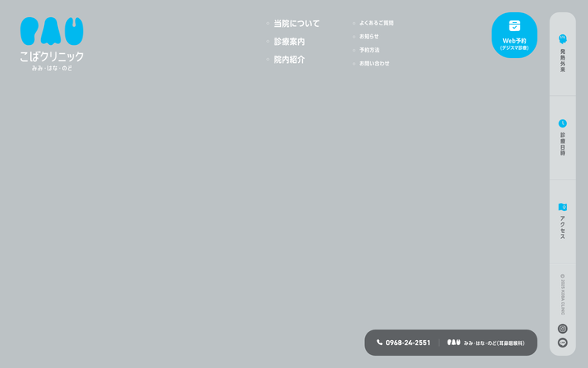The height and width of the screenshot is (368, 588).
Task: Click みみ・はな・のど(耳鼻咽喉科) text
Action: click(494, 343)
